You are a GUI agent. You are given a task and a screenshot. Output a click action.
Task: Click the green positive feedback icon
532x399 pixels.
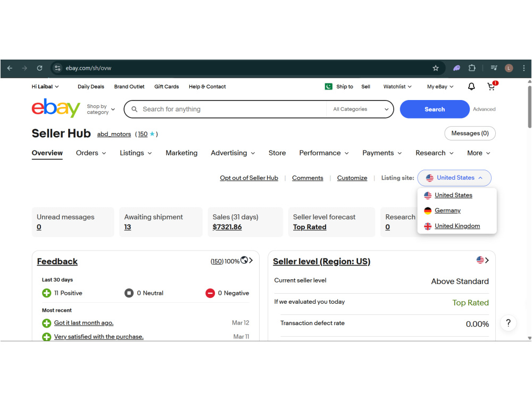(x=46, y=293)
